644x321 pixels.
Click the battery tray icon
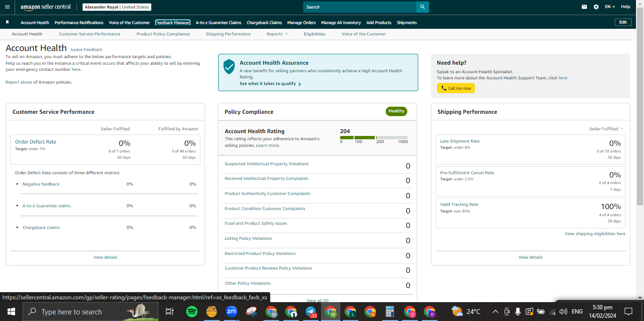541,312
